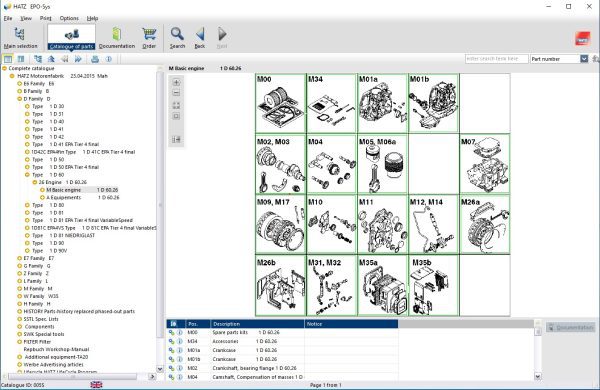Open the M07 thumbnail
The image size is (600, 390).
point(485,164)
